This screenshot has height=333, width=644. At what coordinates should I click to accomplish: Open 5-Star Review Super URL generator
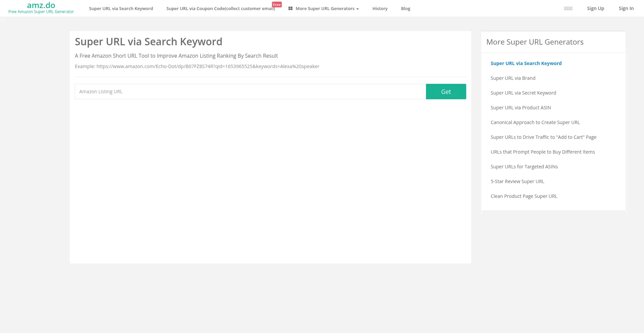tap(517, 181)
